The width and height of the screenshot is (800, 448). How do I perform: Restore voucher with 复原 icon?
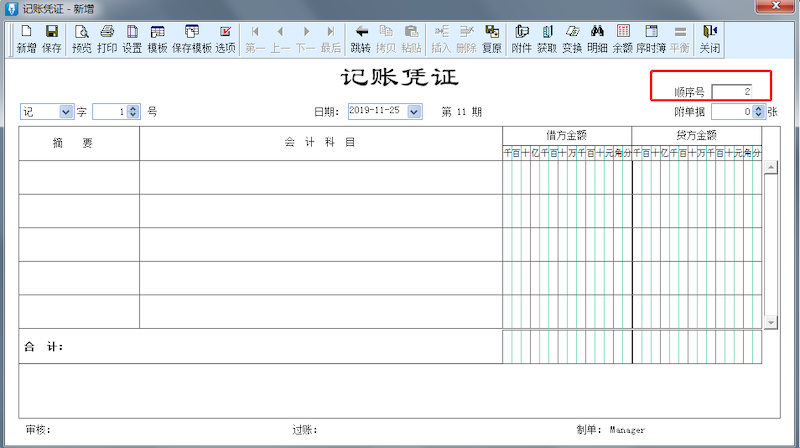click(492, 39)
